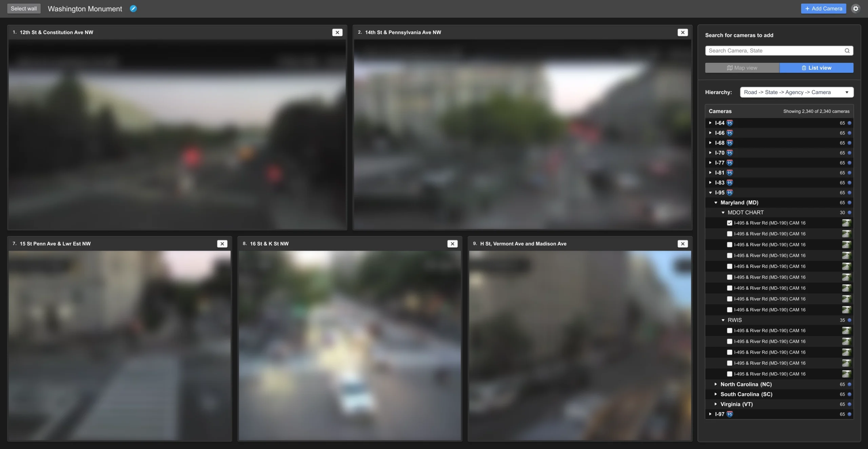
Task: Open the settings gear icon
Action: [x=856, y=9]
